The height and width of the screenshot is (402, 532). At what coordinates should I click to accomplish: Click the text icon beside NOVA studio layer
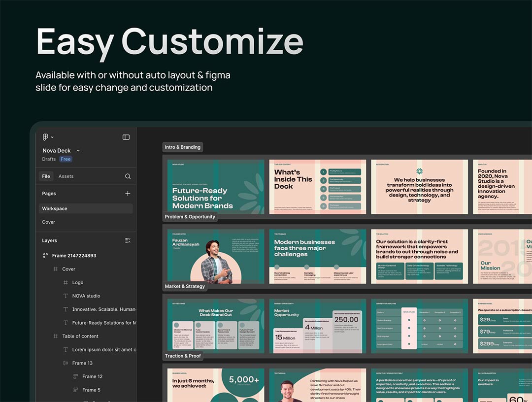[66, 296]
